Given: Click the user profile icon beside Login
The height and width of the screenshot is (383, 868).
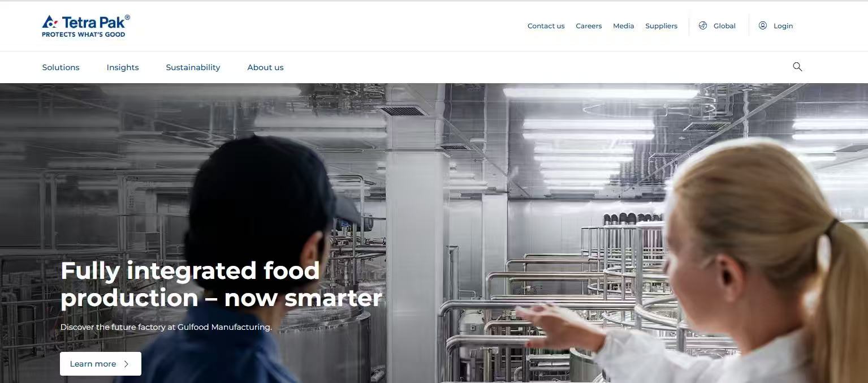Looking at the screenshot, I should click(x=763, y=25).
